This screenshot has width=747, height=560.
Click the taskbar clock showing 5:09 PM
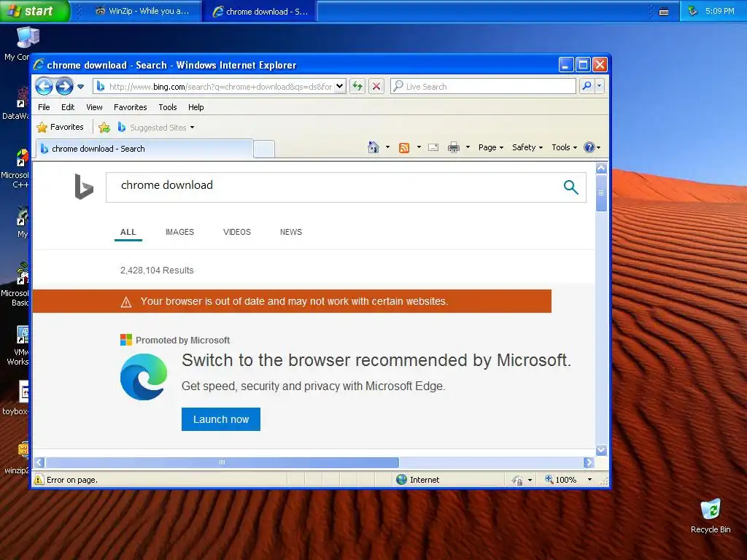click(719, 11)
